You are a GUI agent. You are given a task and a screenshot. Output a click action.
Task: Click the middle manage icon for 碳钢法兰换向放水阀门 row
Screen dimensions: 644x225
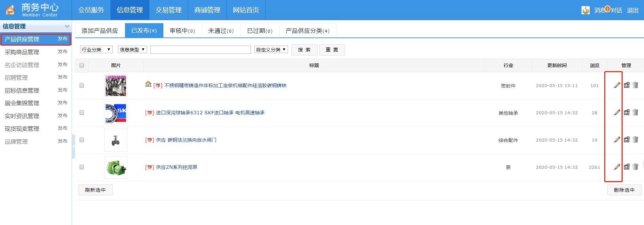(x=627, y=140)
